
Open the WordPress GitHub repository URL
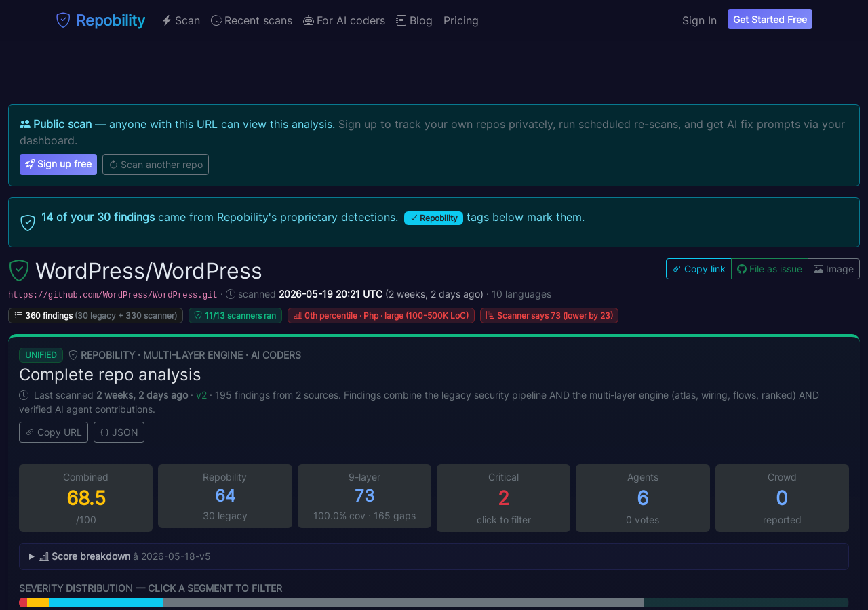pos(113,295)
